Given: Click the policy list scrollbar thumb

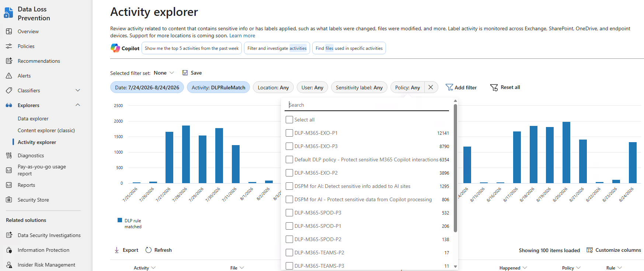Looking at the screenshot, I should pyautogui.click(x=456, y=168).
